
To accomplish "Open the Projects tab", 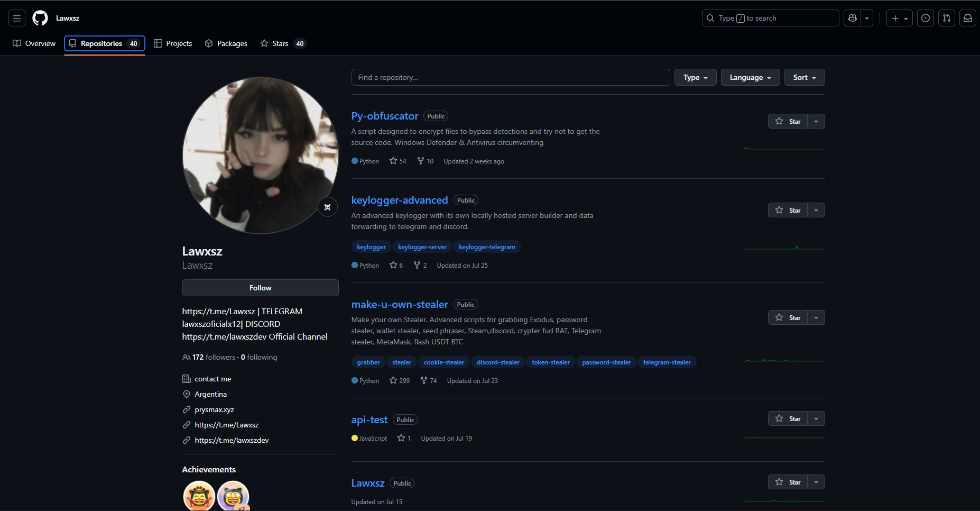I will pyautogui.click(x=173, y=43).
